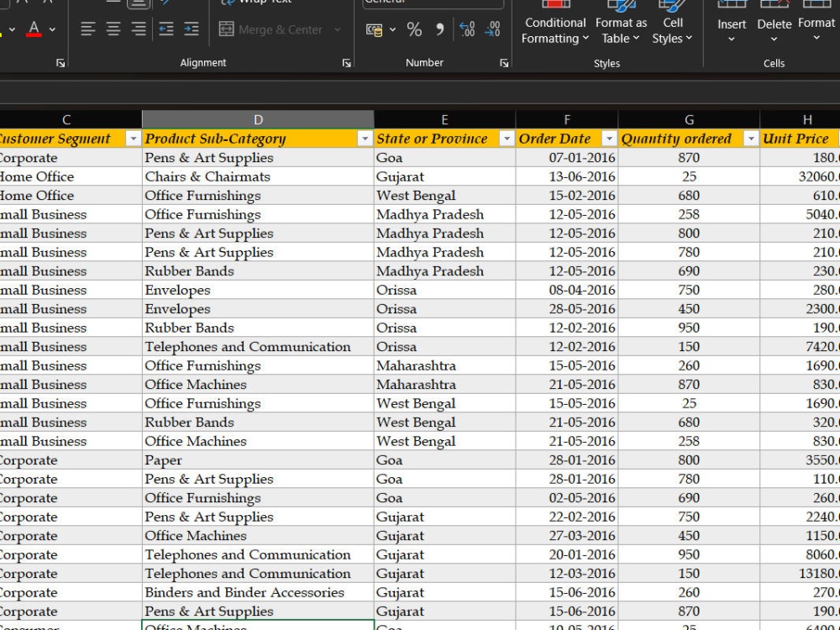This screenshot has width=840, height=630.
Task: Open Format as Table menu
Action: coord(621,24)
